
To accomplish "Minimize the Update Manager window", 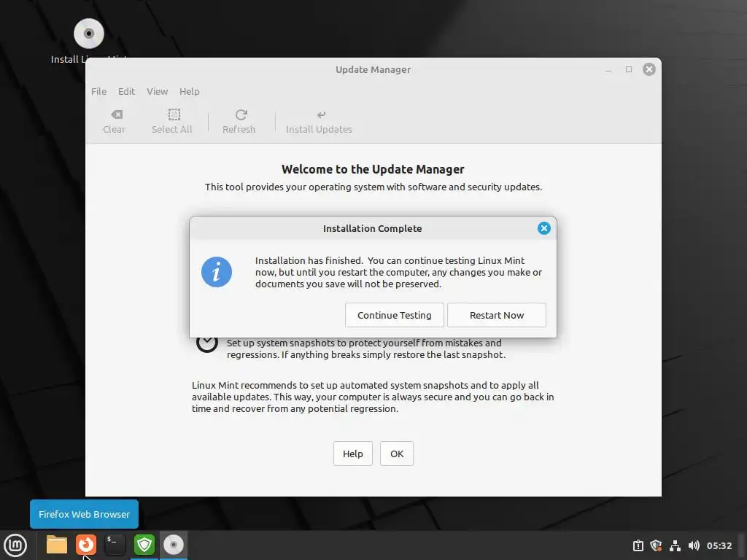I will pos(608,70).
